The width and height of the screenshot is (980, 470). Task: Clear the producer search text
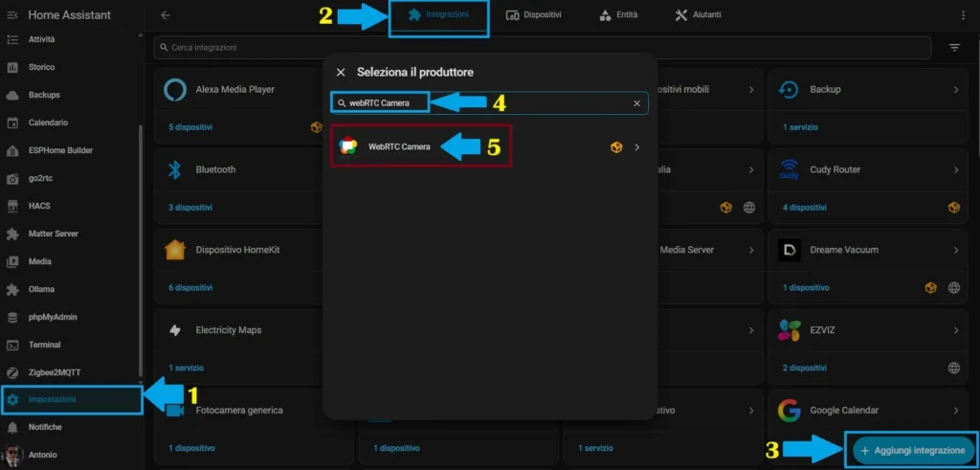(636, 103)
